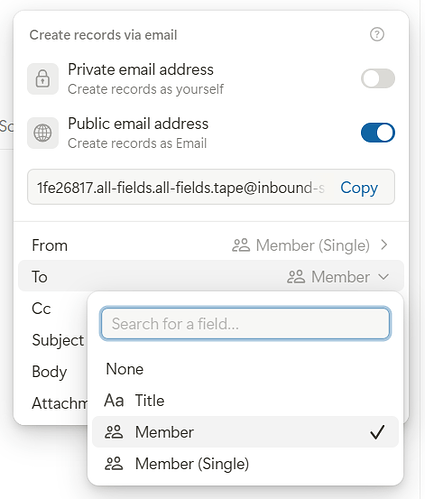Copy the public inbound email address
The width and height of the screenshot is (425, 499).
pyautogui.click(x=359, y=187)
